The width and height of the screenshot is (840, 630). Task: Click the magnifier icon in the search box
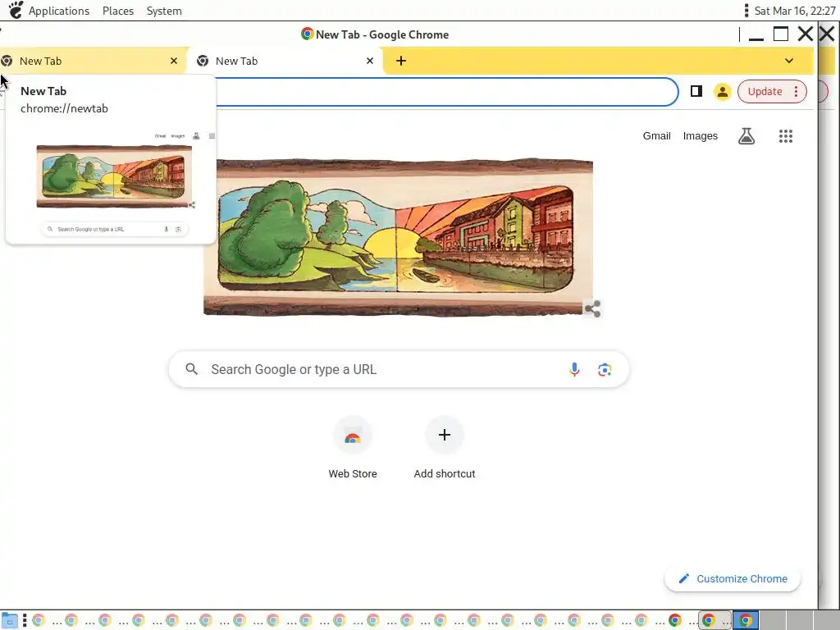[191, 369]
